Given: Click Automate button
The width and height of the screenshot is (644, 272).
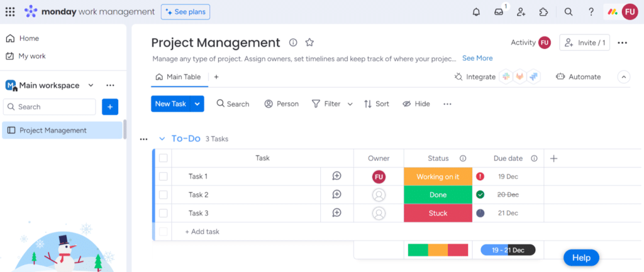Looking at the screenshot, I should (x=579, y=77).
